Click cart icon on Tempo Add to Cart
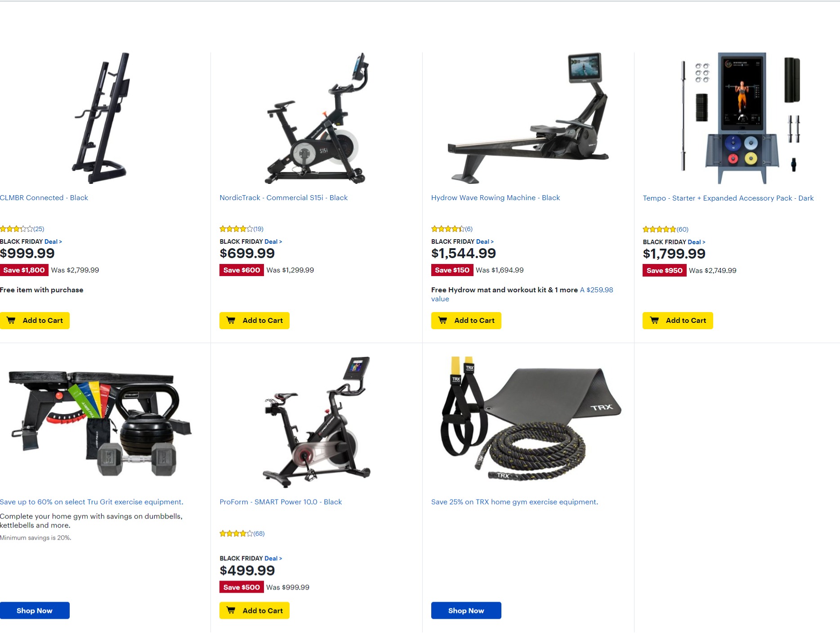Screen dimensions: 840x639 point(654,321)
